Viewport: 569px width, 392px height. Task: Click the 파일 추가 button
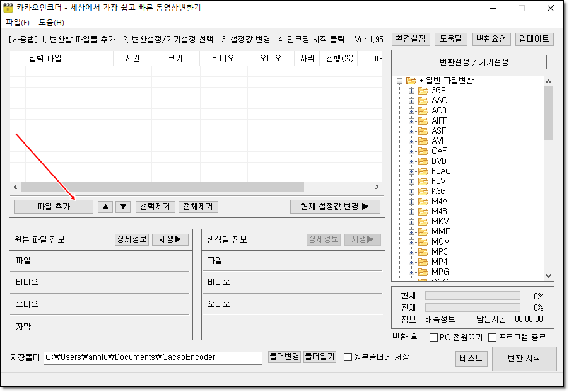coord(54,207)
